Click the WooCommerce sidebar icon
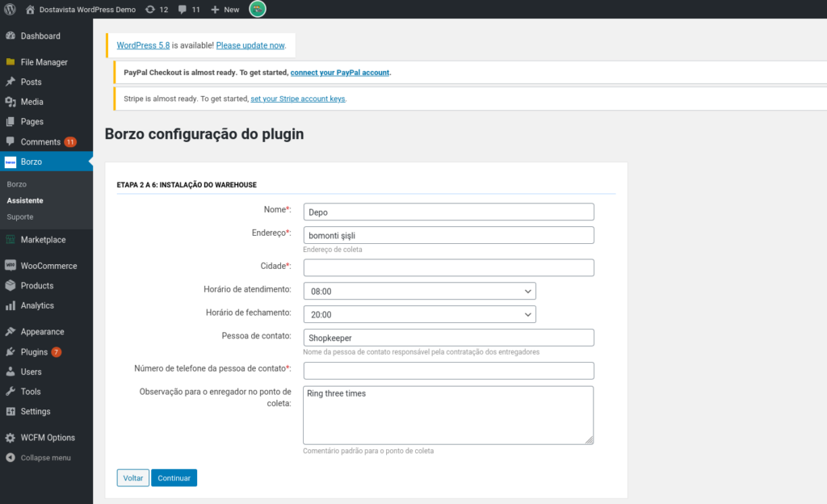This screenshot has width=827, height=504. point(11,265)
